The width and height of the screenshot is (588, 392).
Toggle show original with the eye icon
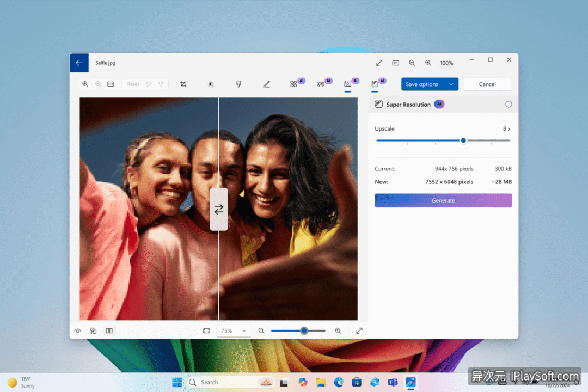click(78, 330)
